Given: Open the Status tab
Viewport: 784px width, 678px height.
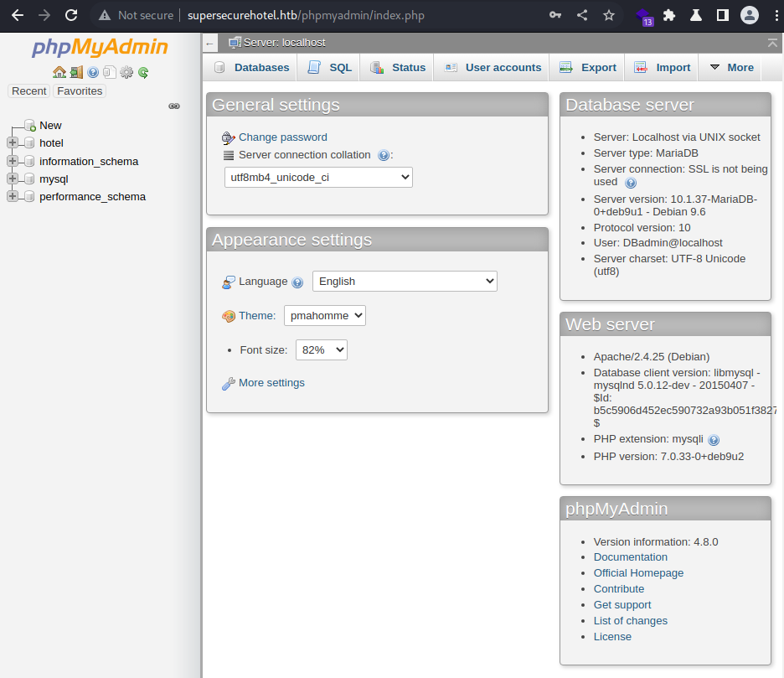Looking at the screenshot, I should click(398, 68).
